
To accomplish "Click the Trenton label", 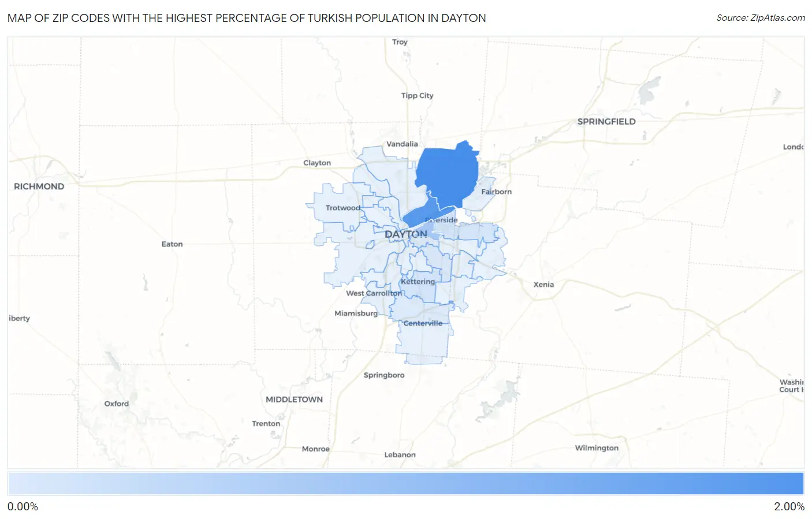I will pyautogui.click(x=266, y=424).
